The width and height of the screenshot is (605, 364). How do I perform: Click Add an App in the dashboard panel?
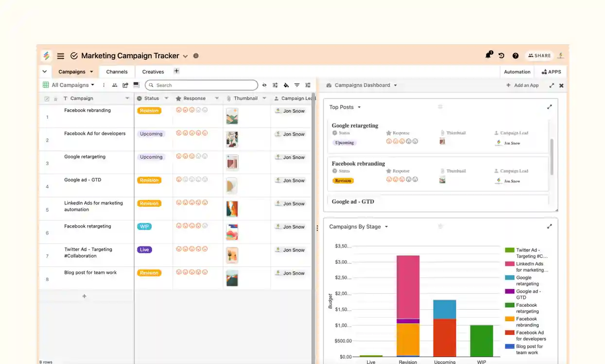523,85
